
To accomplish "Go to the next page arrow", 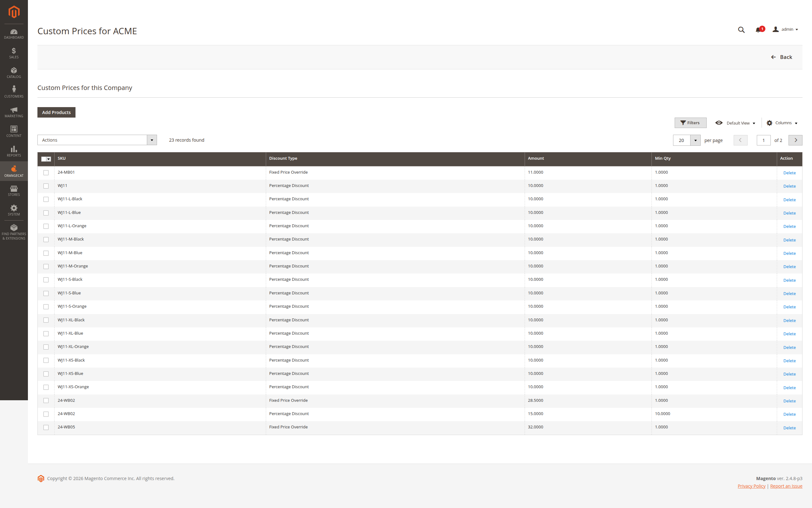I will (795, 140).
